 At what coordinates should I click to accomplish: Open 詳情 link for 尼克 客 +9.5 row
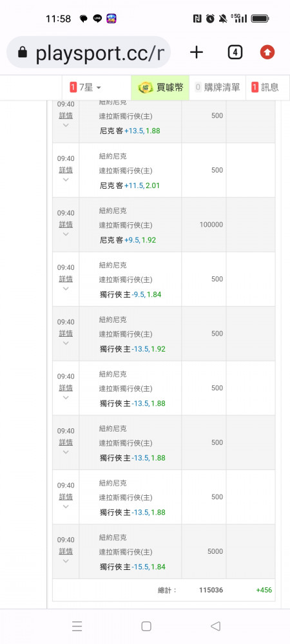66,224
